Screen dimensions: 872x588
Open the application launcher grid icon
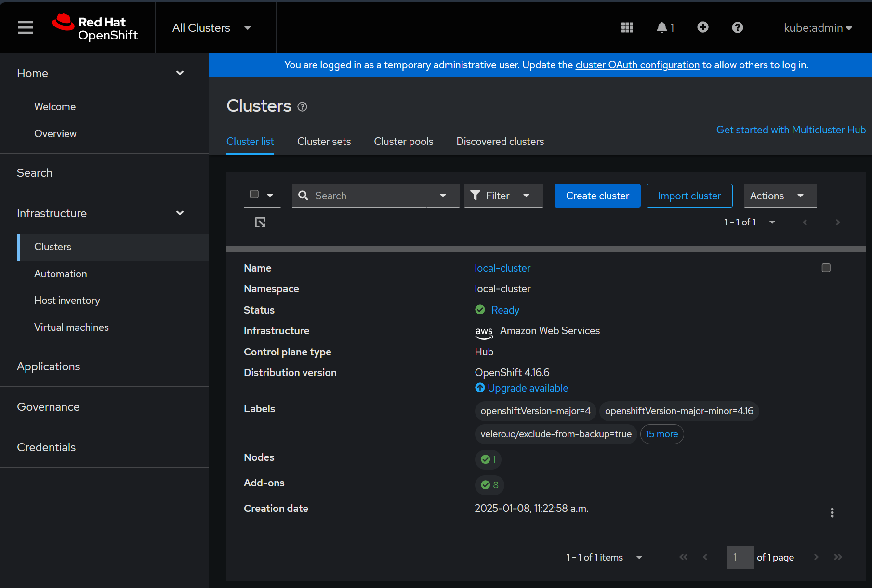coord(627,27)
